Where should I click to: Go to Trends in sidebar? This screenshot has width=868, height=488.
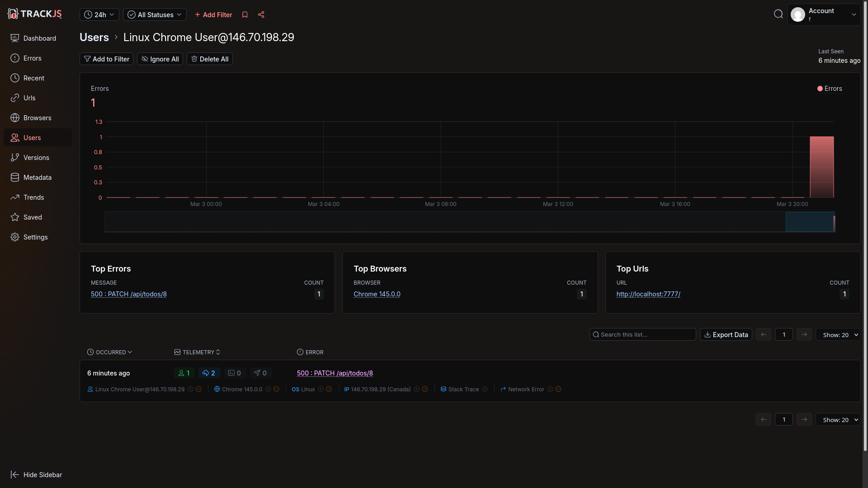pos(34,197)
